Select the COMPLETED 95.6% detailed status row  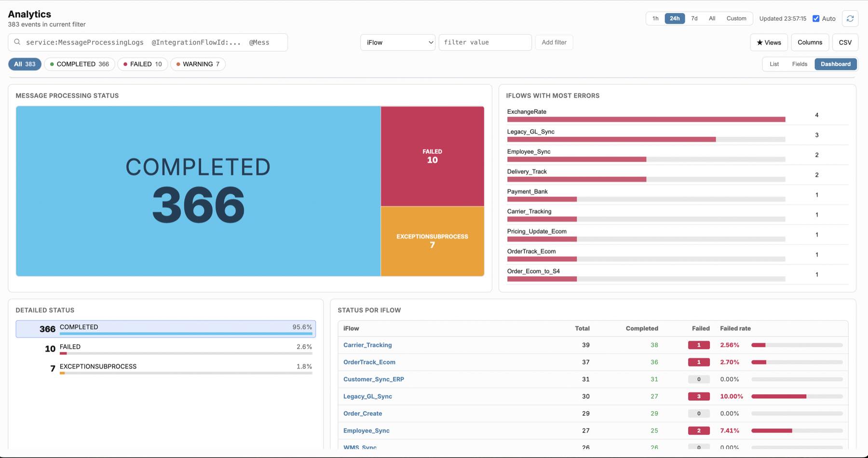click(166, 329)
